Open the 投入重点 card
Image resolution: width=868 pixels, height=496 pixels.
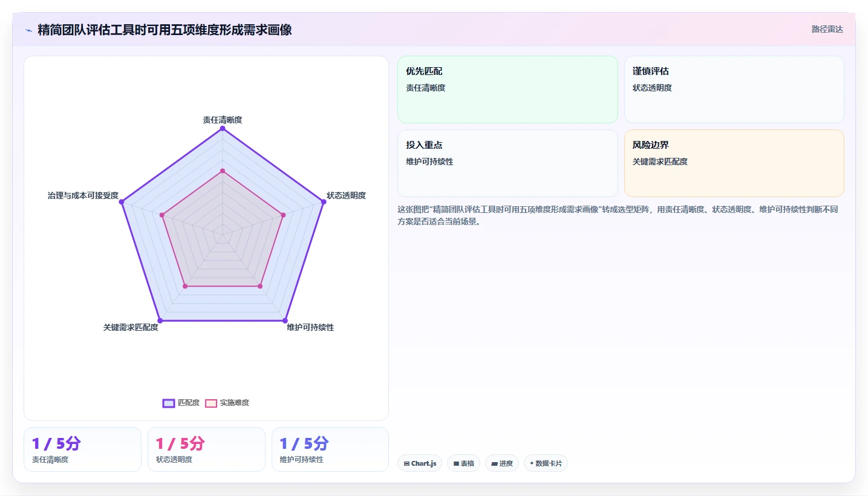507,163
